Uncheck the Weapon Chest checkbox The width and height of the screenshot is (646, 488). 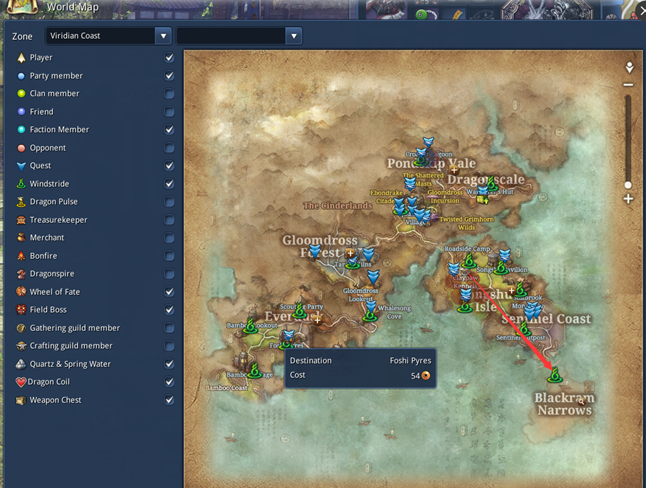click(x=169, y=400)
